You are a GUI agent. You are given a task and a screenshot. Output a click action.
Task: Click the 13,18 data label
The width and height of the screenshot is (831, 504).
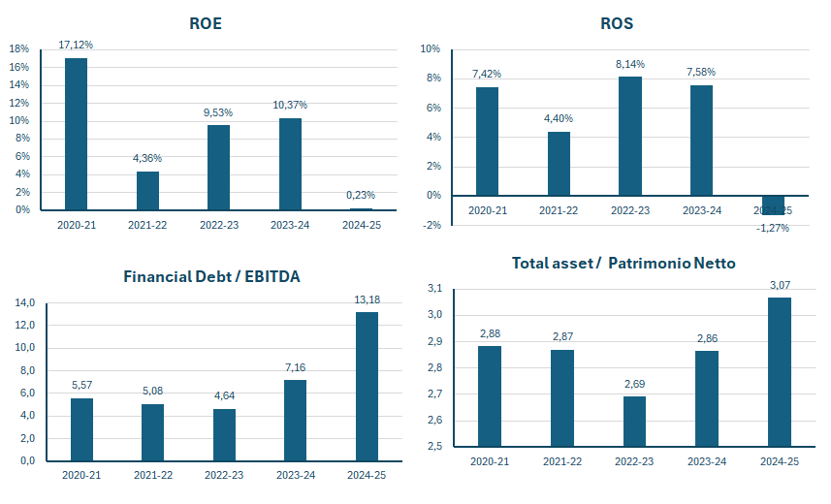[367, 299]
